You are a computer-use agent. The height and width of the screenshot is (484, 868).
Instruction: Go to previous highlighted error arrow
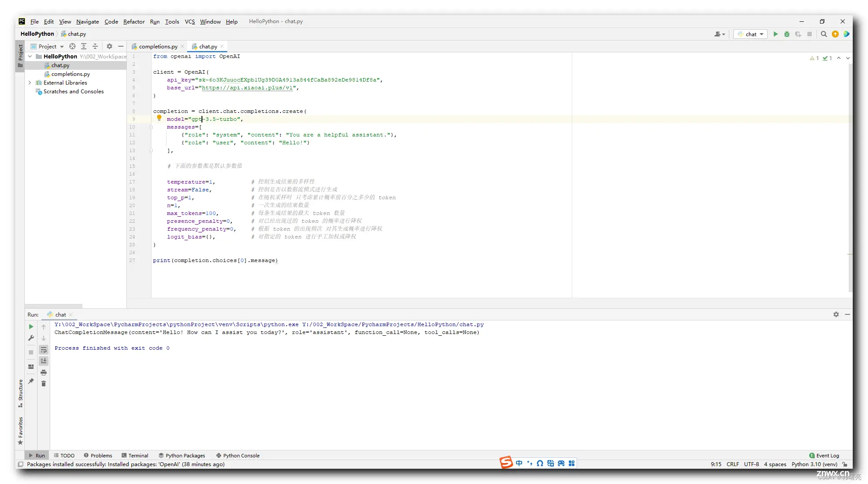pos(838,58)
